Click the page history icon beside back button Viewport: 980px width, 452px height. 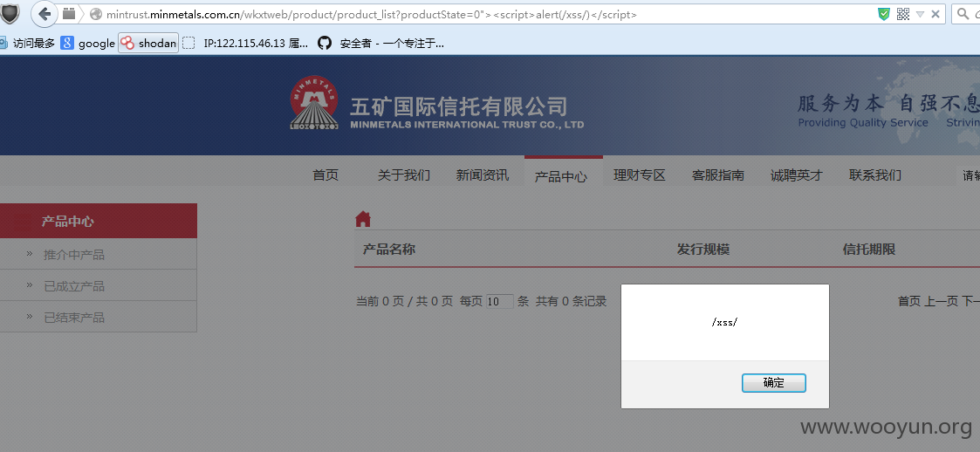pyautogui.click(x=69, y=13)
